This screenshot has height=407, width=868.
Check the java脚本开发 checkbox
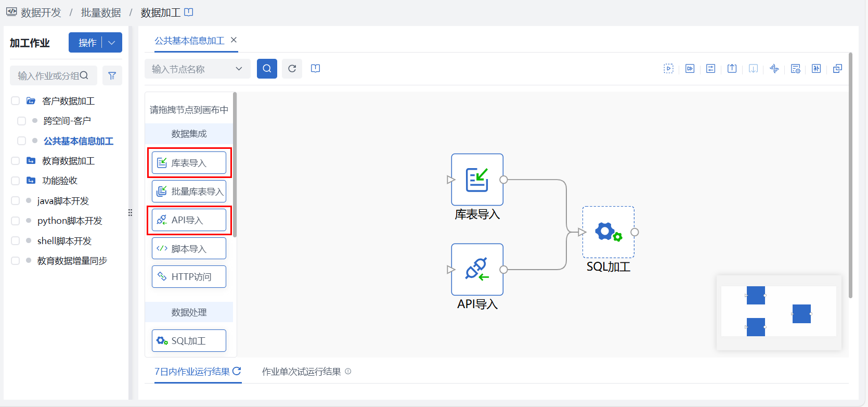(16, 201)
